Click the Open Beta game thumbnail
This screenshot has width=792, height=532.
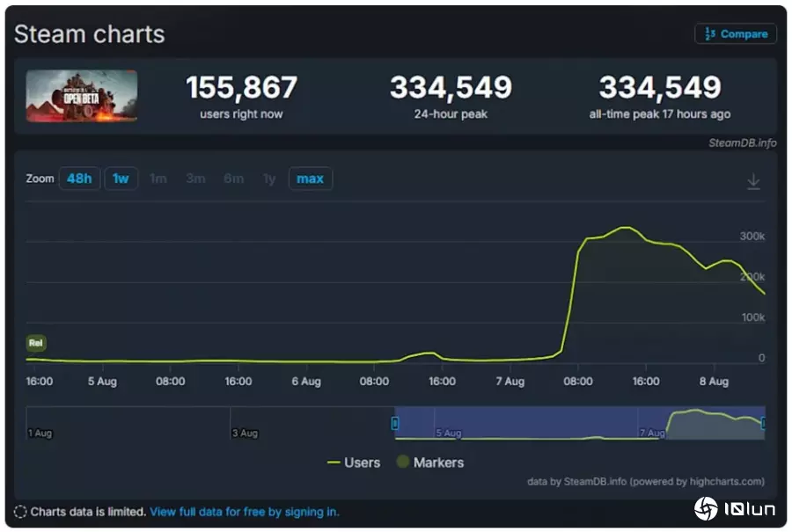click(82, 96)
